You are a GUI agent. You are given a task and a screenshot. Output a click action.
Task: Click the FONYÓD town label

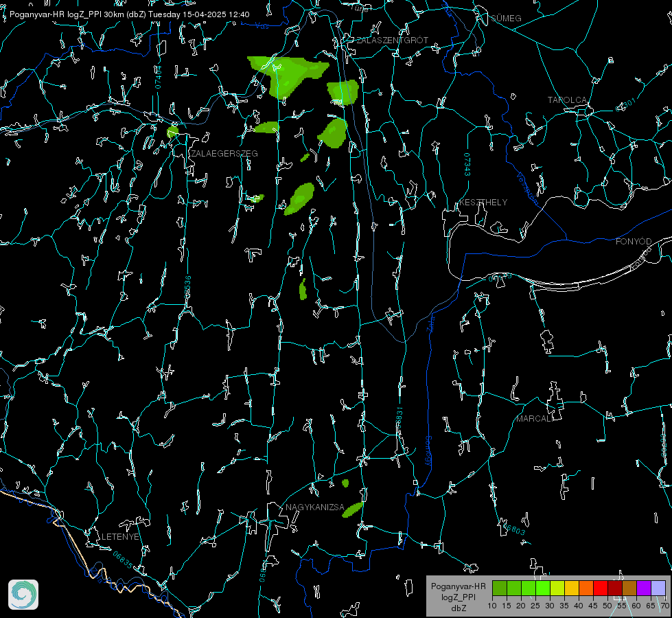click(x=634, y=242)
